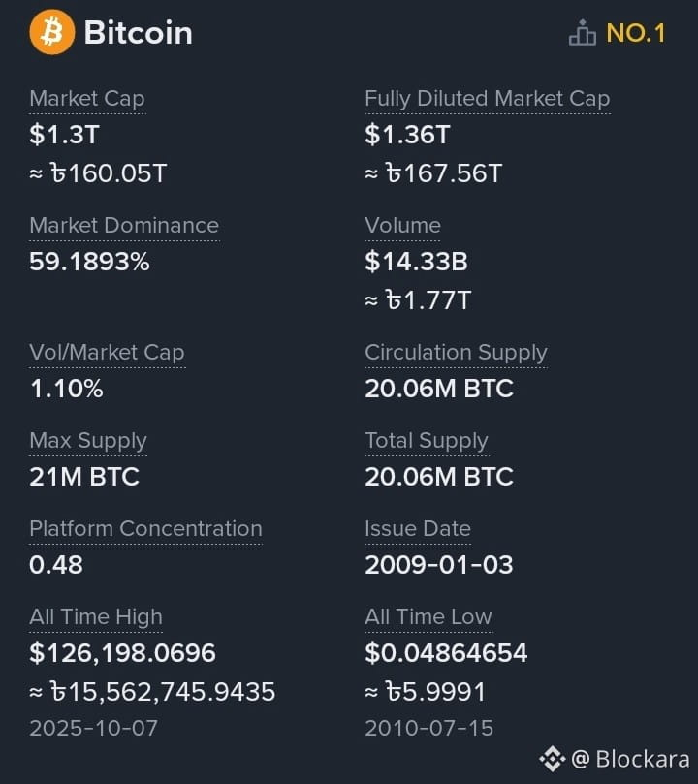
Task: Click the @ Blockara watermark text
Action: click(630, 759)
